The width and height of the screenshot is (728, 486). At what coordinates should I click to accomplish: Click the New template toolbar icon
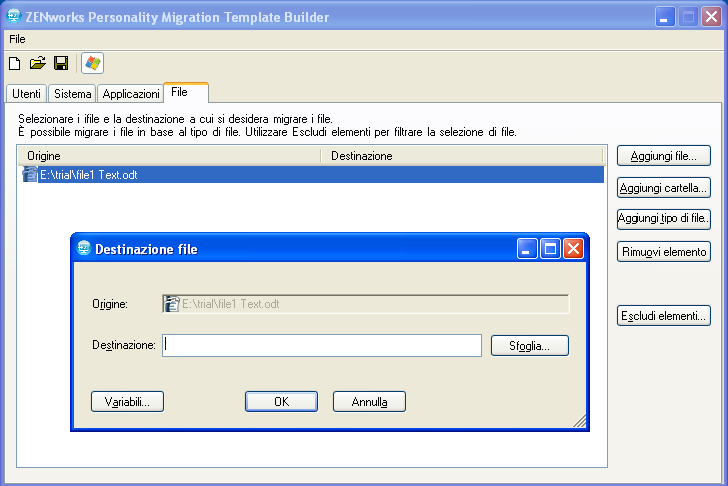15,63
